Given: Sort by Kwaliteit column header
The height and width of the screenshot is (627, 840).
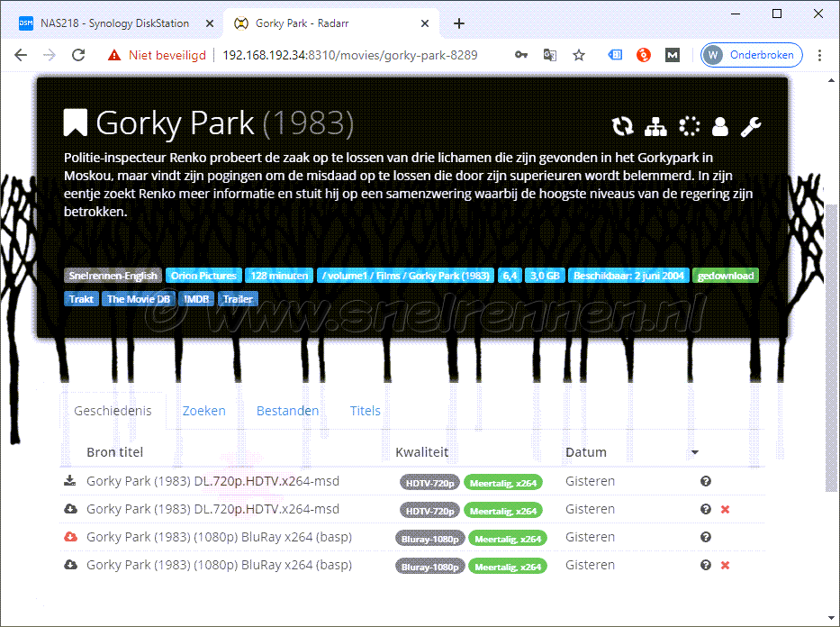Looking at the screenshot, I should point(421,452).
